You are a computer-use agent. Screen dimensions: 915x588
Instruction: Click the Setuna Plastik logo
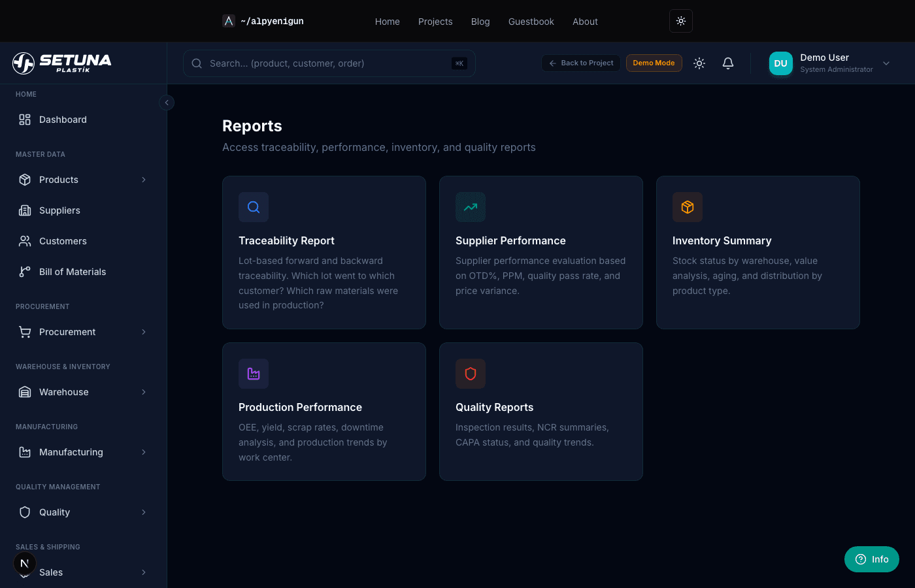[61, 63]
